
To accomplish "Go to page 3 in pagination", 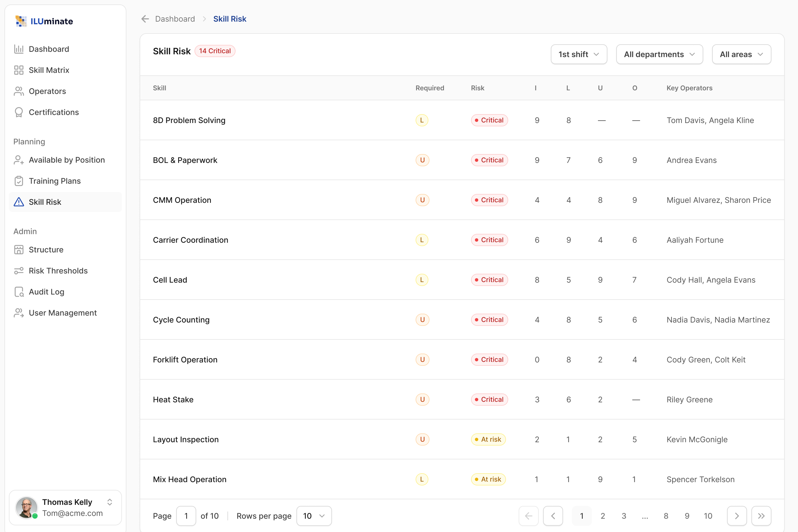I will (624, 516).
